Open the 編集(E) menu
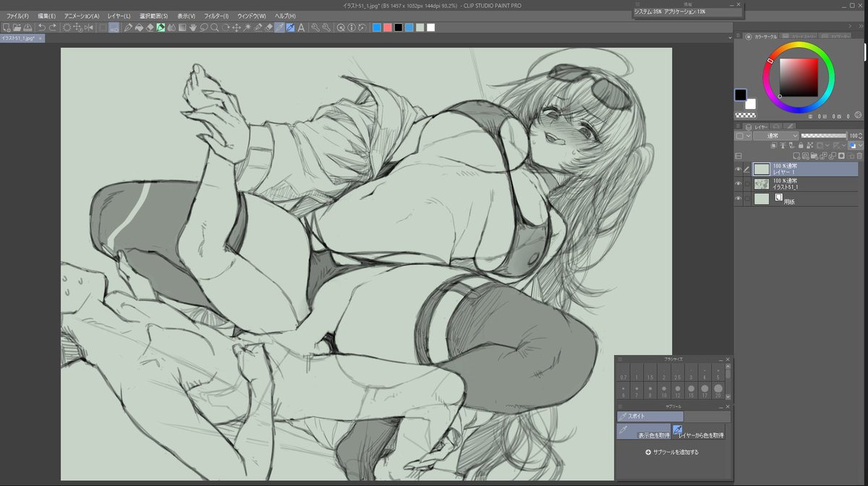868x486 pixels. (x=46, y=16)
